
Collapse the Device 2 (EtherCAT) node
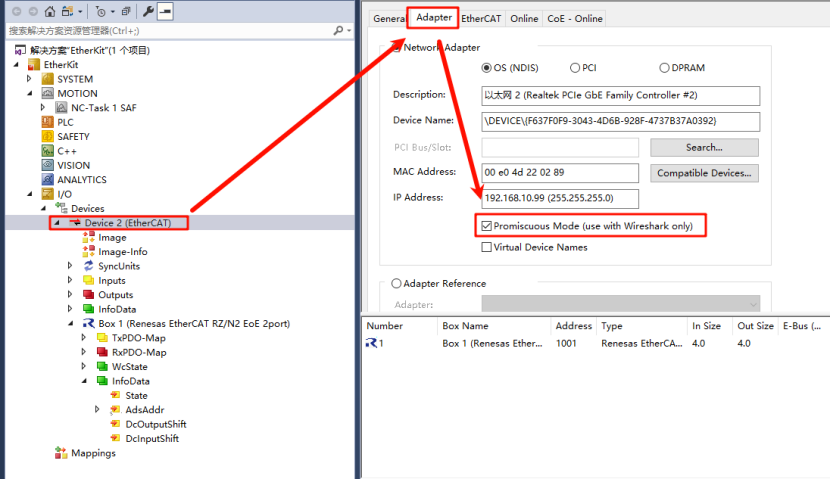57,223
